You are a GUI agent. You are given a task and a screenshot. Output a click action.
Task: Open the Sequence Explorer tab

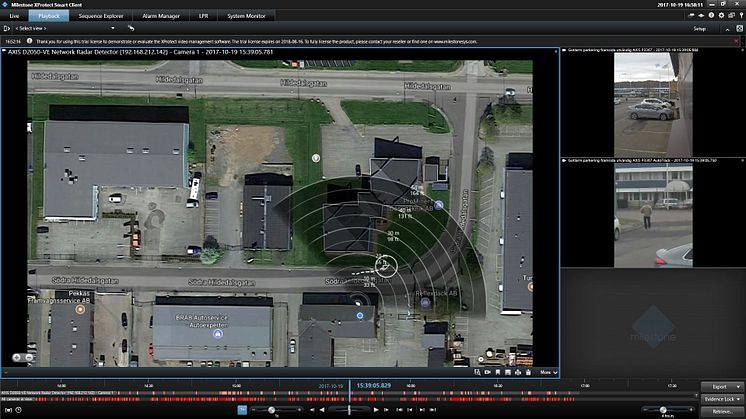tap(101, 16)
